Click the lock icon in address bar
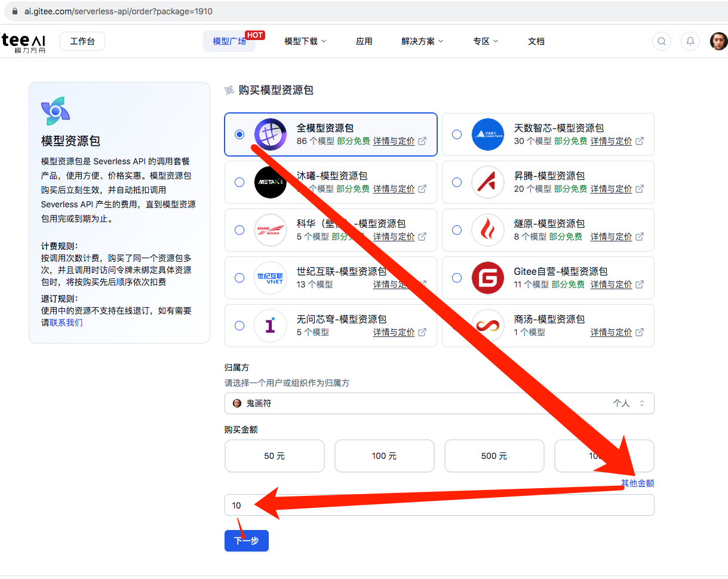The height and width of the screenshot is (579, 728). point(15,11)
